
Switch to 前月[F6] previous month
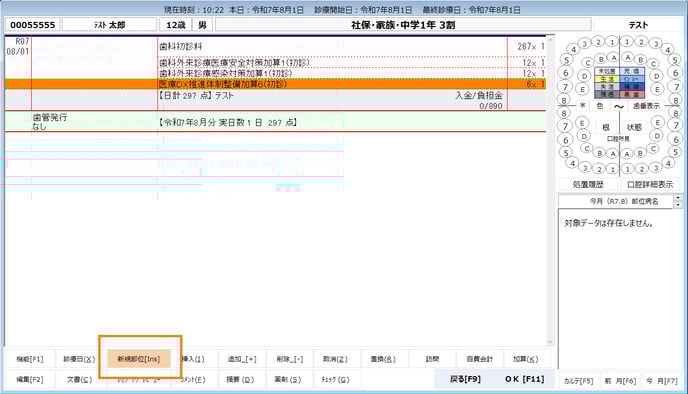[620, 381]
